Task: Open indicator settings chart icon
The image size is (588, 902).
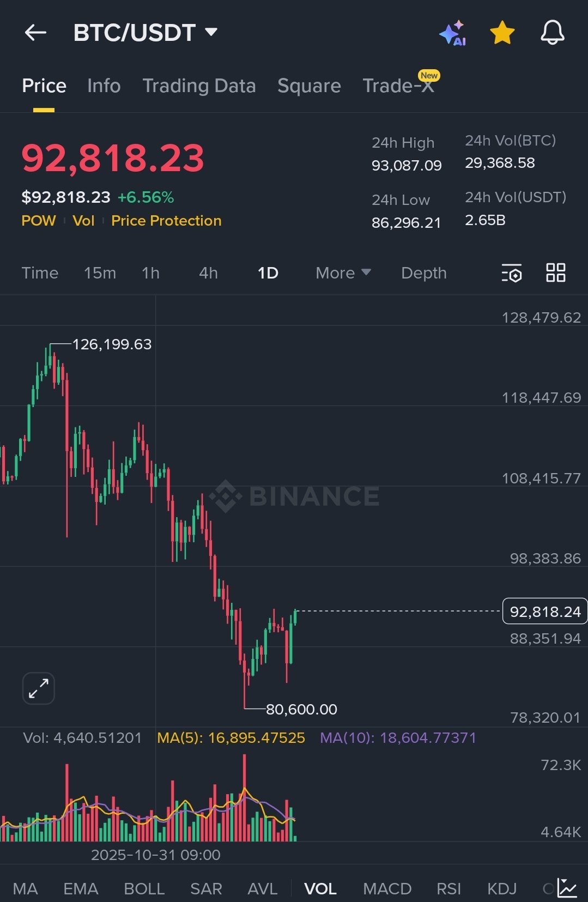Action: click(x=567, y=888)
